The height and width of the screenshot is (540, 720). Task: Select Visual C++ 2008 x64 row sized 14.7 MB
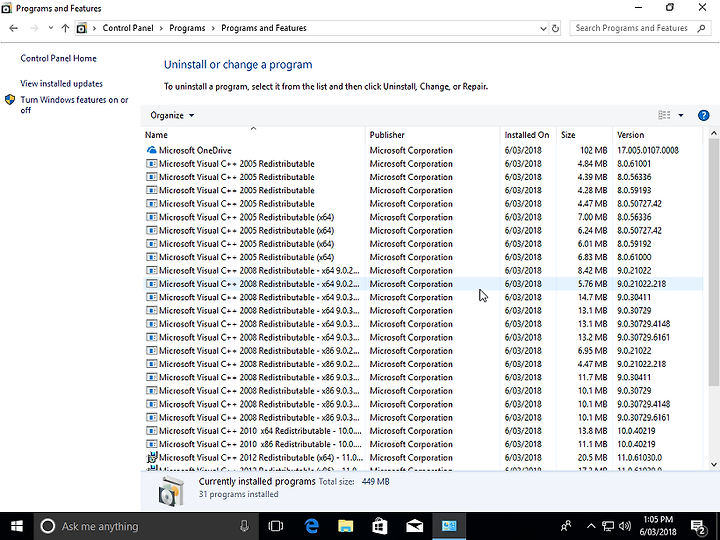(422, 297)
